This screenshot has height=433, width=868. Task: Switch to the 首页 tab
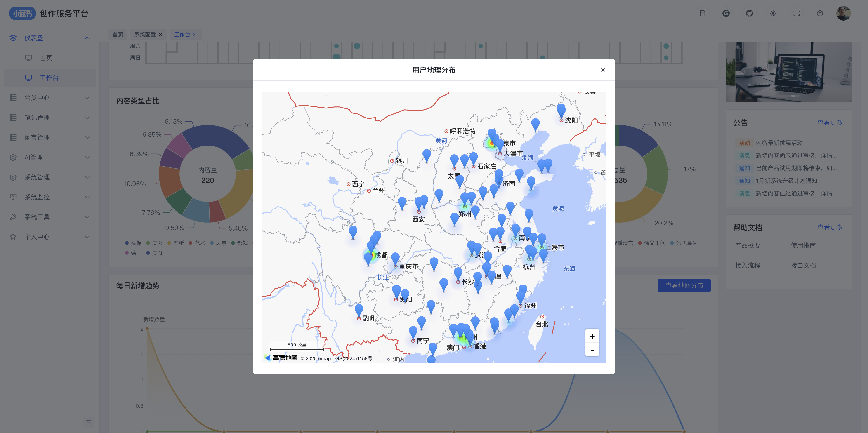point(118,34)
